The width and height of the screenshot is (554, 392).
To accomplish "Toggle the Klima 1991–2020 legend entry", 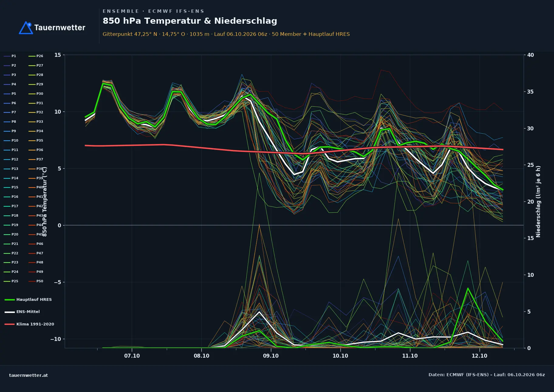I will pos(29,324).
